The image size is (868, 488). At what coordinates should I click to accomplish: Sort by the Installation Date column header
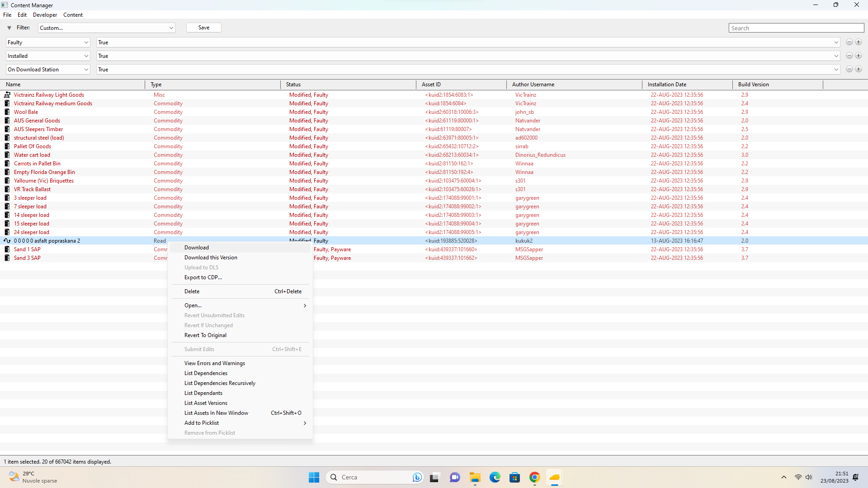[x=687, y=84]
